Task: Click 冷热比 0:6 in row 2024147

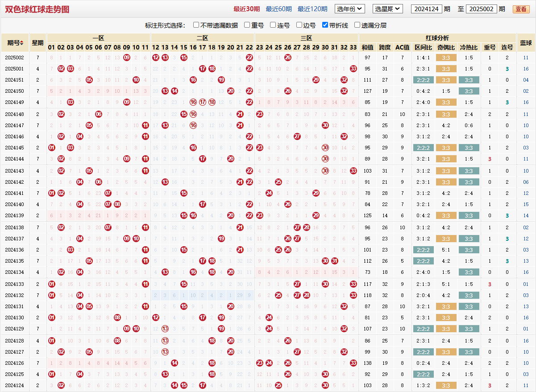Action: (469, 125)
